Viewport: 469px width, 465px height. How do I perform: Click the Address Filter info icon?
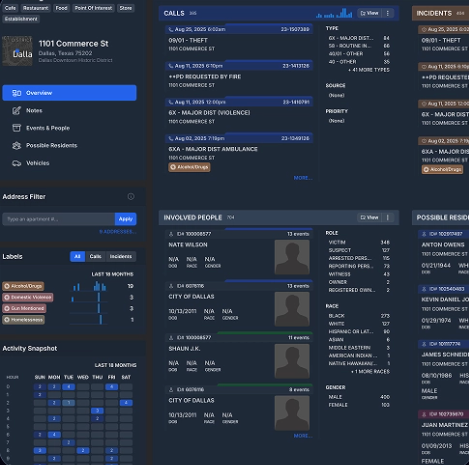(x=131, y=197)
